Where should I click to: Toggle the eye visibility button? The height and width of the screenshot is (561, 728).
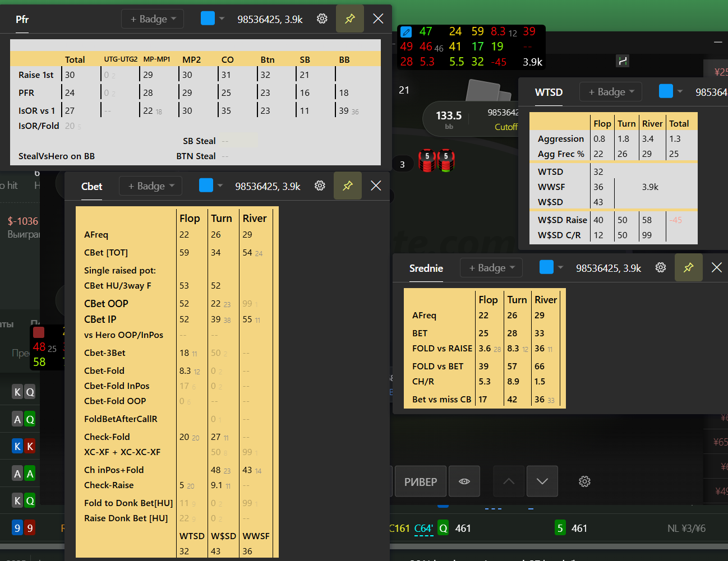[x=464, y=481]
